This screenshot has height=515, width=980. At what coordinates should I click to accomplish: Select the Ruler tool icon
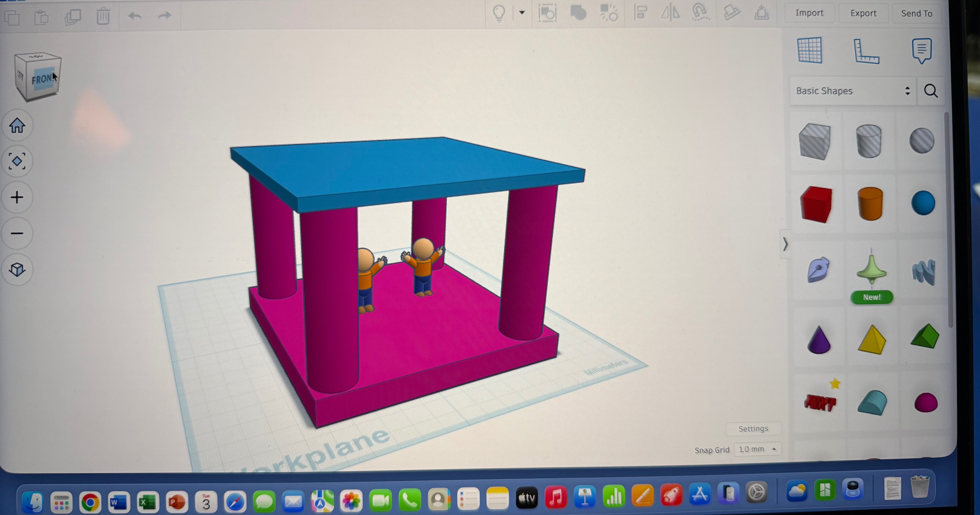pos(866,51)
